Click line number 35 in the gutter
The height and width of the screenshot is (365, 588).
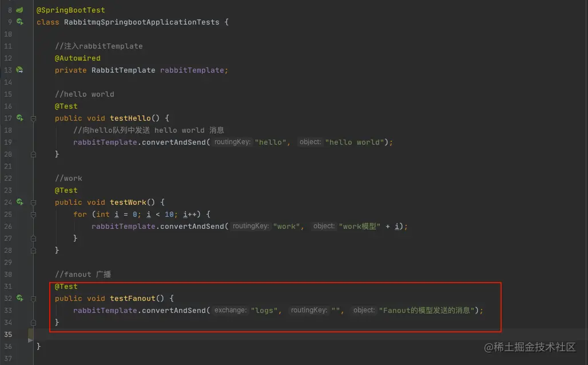pos(8,334)
